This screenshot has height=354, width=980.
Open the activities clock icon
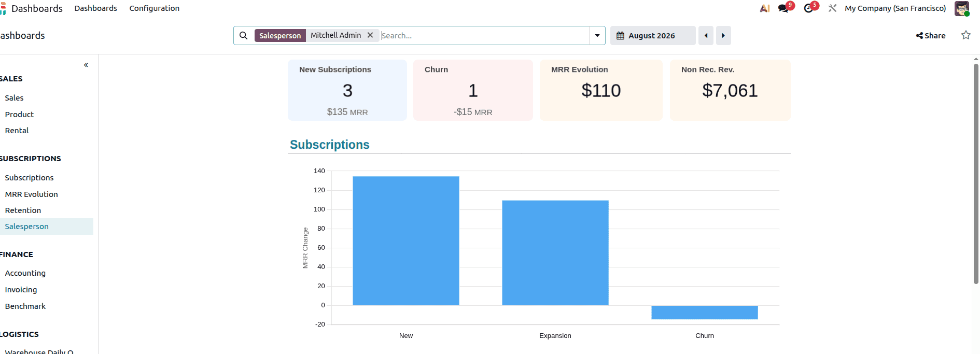(808, 8)
